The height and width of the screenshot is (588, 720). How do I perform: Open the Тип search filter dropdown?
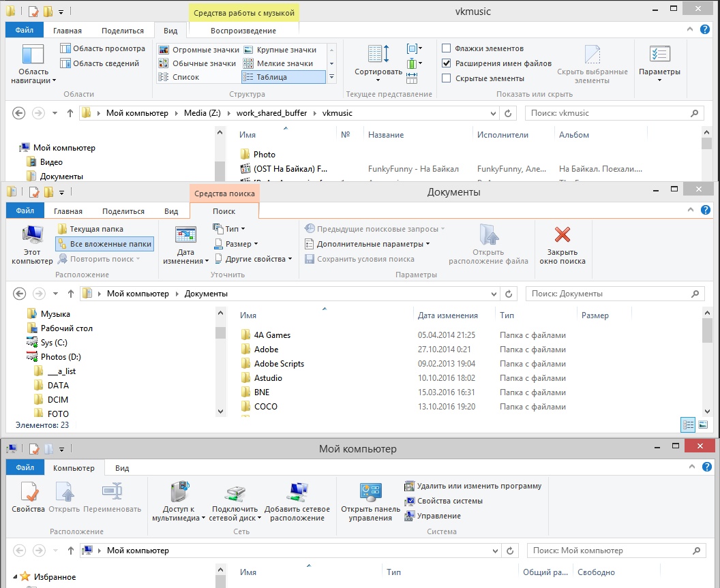click(x=229, y=228)
